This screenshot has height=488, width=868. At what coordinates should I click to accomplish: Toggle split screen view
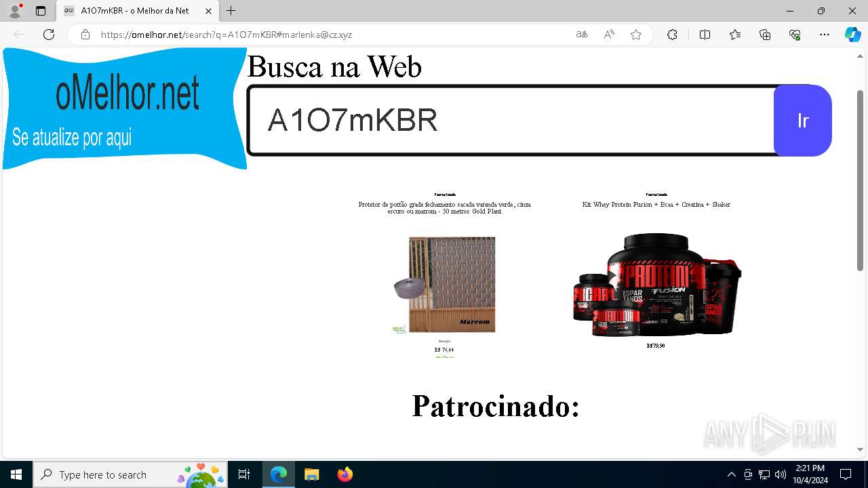coord(705,35)
